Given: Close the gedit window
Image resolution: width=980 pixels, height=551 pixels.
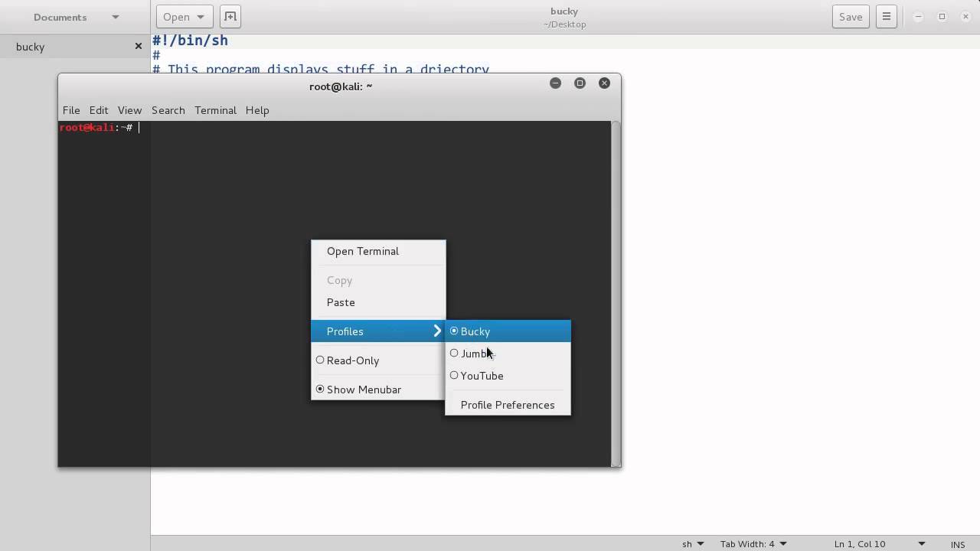Looking at the screenshot, I should tap(965, 16).
